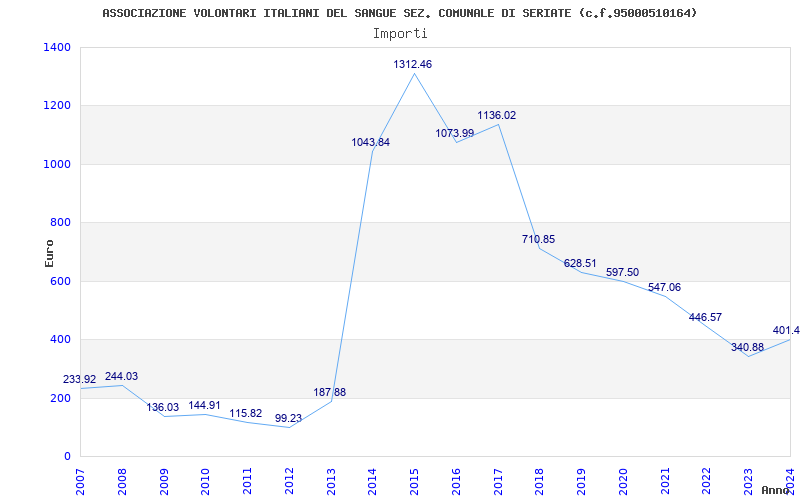The height and width of the screenshot is (500, 800).
Task: Click the 2022 x-axis year label
Action: [x=707, y=481]
